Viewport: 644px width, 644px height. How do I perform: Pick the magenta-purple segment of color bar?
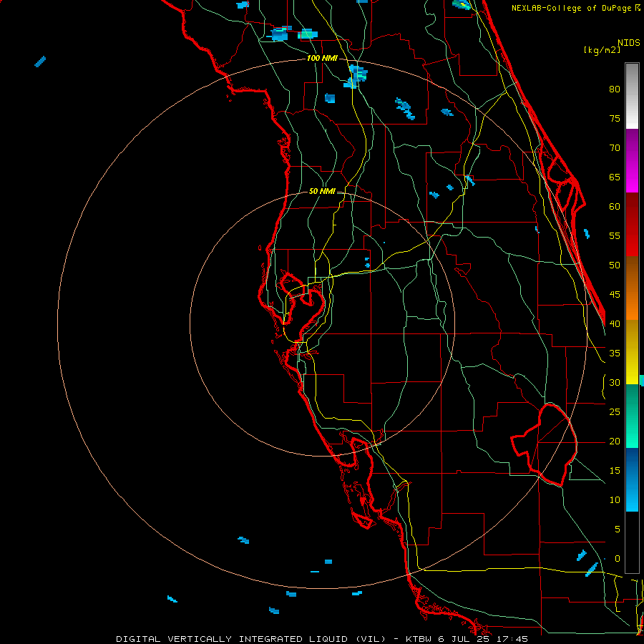coord(632,160)
